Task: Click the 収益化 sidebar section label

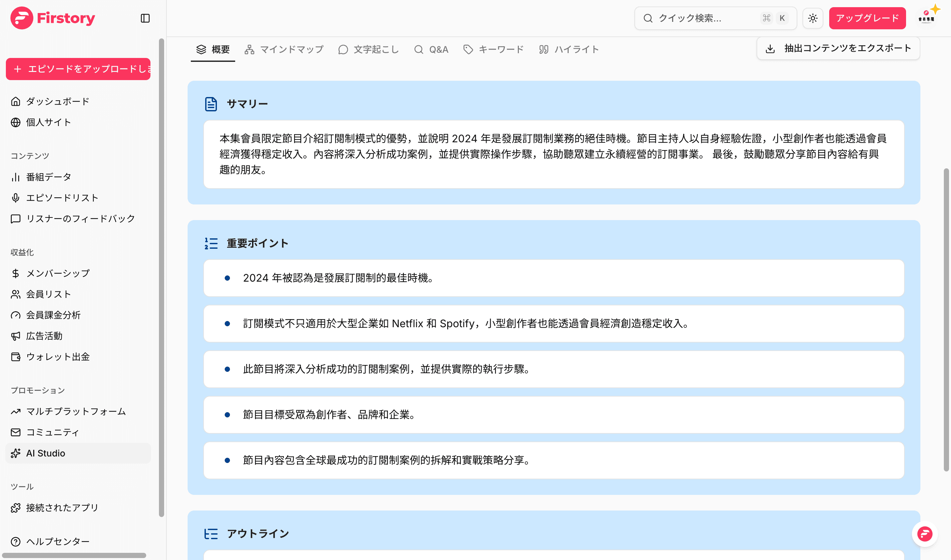Action: (22, 252)
